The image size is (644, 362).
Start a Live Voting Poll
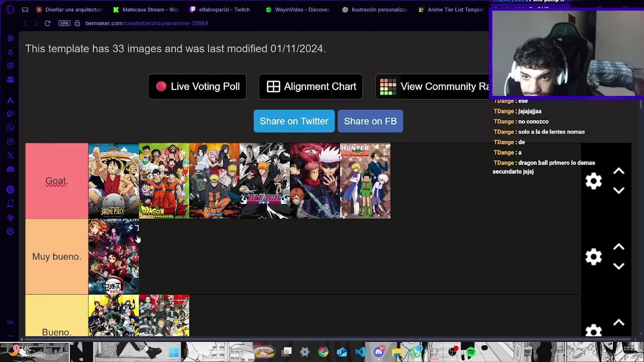(x=197, y=86)
